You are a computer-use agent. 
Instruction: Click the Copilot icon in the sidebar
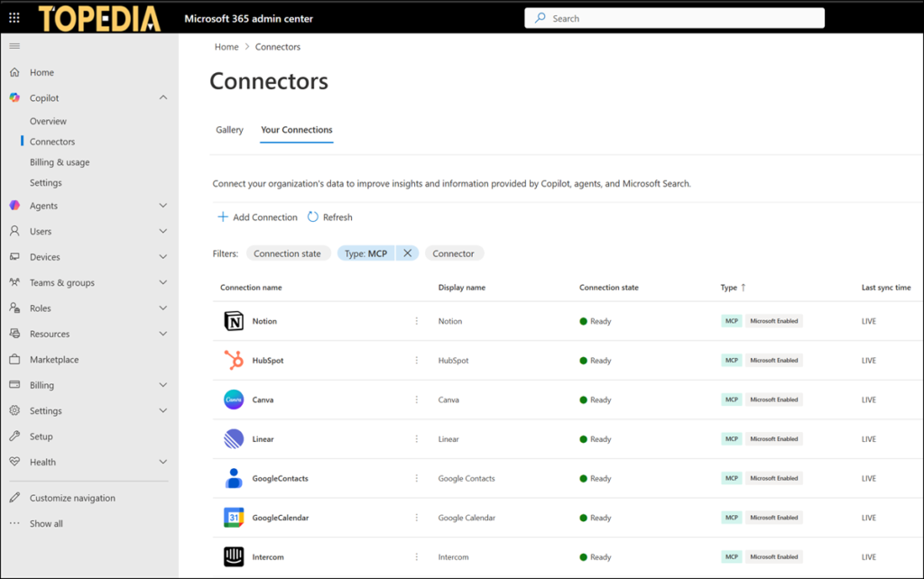14,97
